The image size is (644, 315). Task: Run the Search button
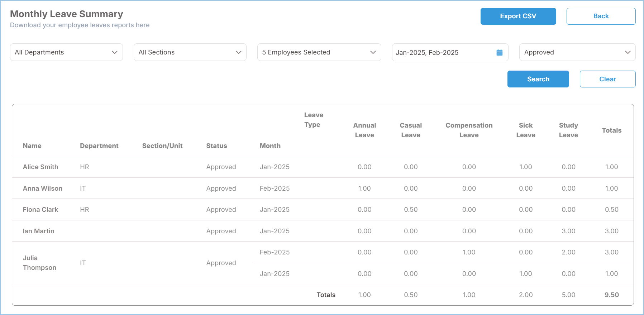[538, 79]
